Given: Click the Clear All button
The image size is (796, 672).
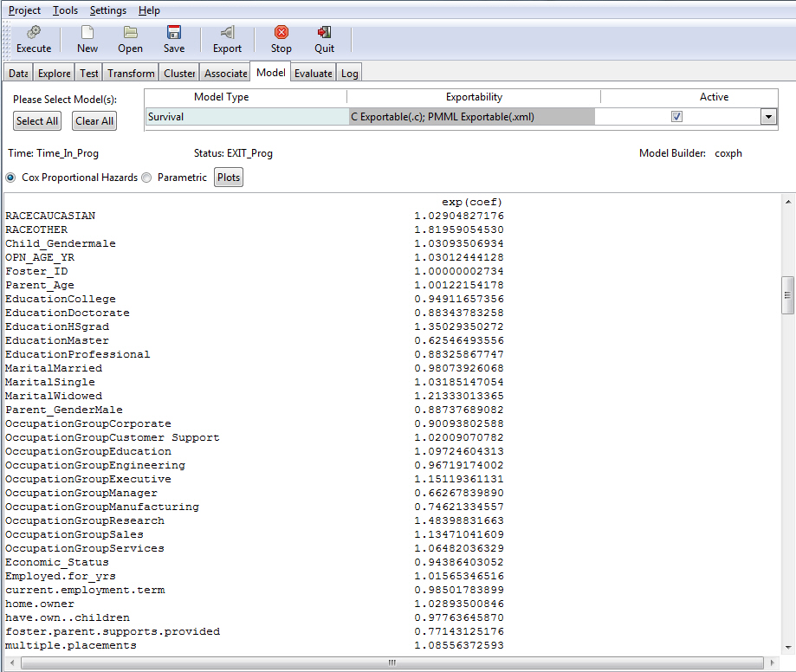Looking at the screenshot, I should coord(94,120).
